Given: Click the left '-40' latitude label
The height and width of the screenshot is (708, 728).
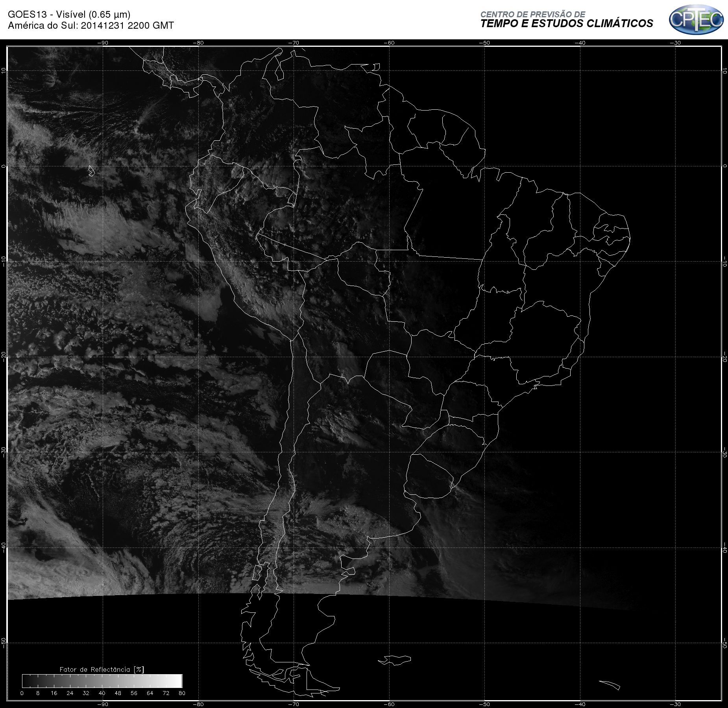Looking at the screenshot, I should tap(4, 548).
